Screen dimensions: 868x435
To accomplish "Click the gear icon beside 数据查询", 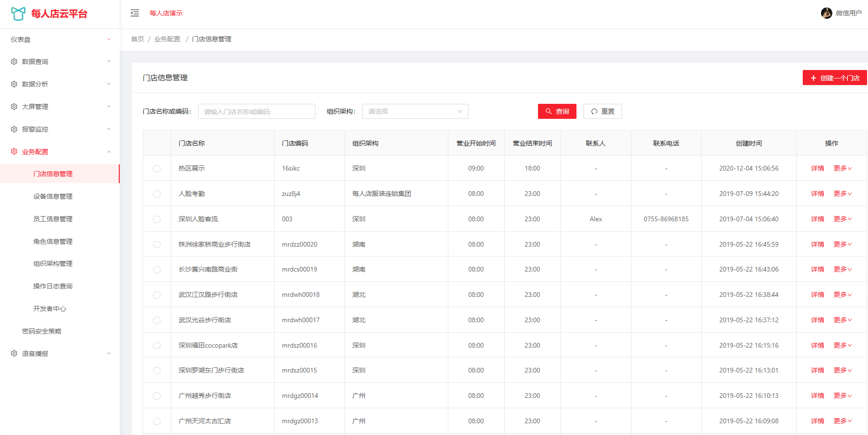I will 14,62.
